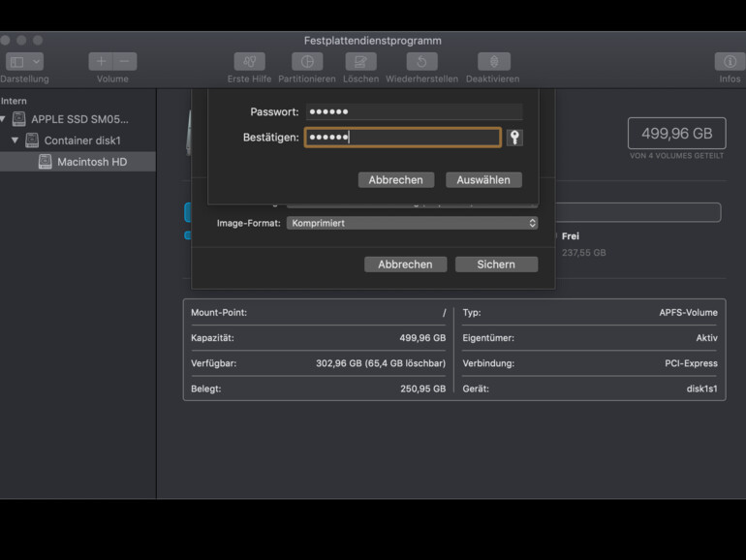Image resolution: width=746 pixels, height=560 pixels.
Task: Click the Deaktivieren toolbar icon
Action: [x=492, y=62]
